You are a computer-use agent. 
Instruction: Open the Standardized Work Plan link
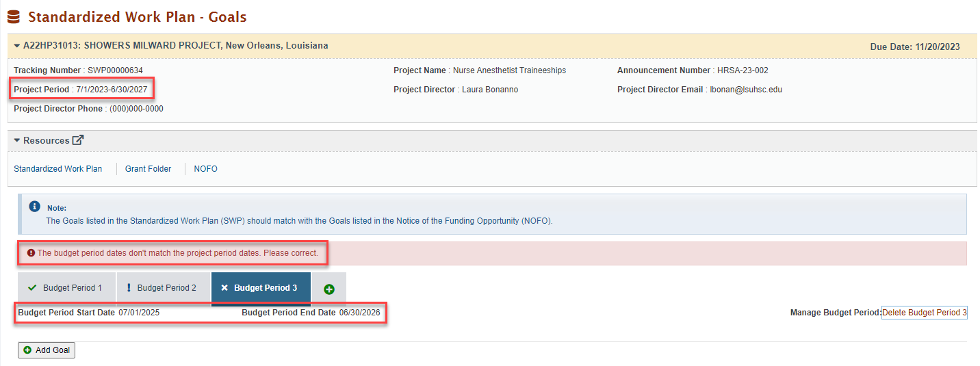coord(58,169)
